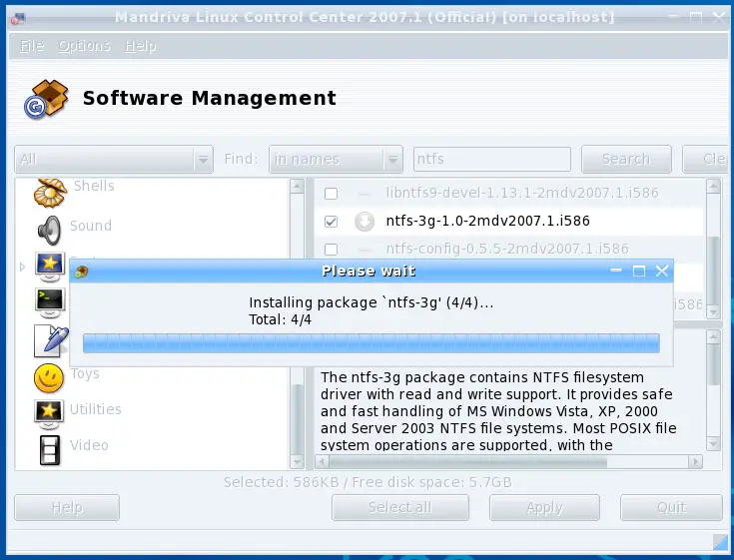Select the Sound category label
The image size is (734, 560).
pos(91,226)
